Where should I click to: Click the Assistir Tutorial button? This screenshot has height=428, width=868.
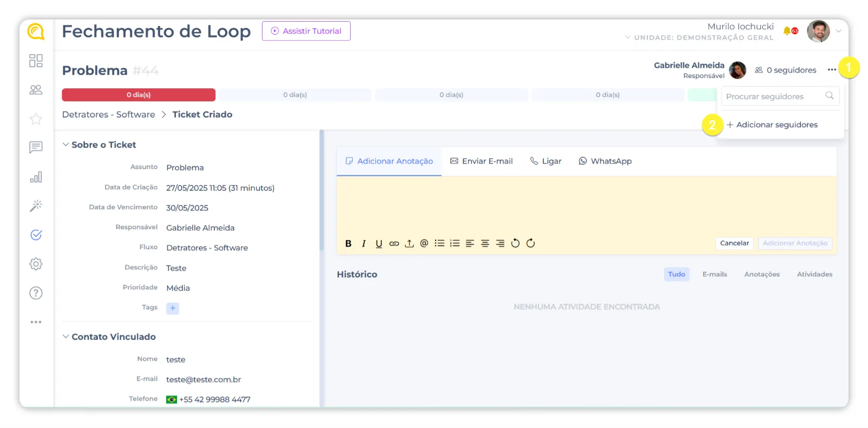coord(306,31)
